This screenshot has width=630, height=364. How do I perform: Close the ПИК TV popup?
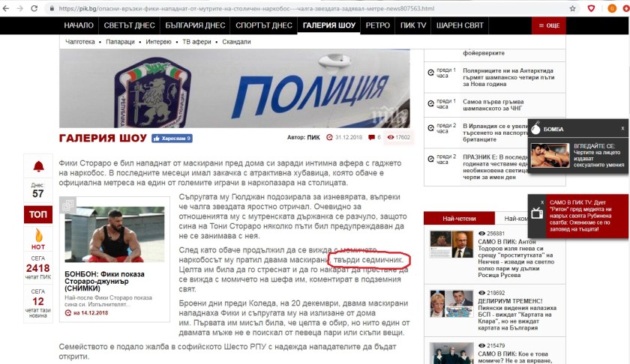[x=542, y=202]
